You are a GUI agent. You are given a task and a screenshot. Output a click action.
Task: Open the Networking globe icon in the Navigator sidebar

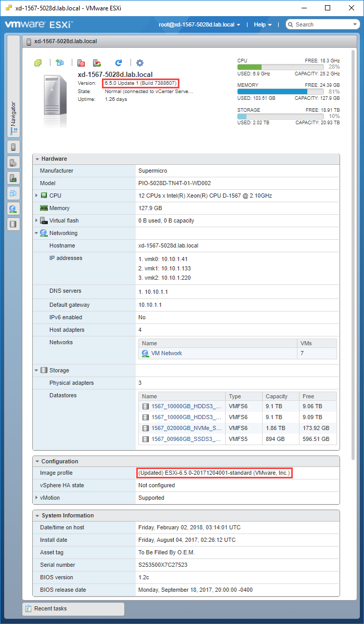pyautogui.click(x=14, y=209)
